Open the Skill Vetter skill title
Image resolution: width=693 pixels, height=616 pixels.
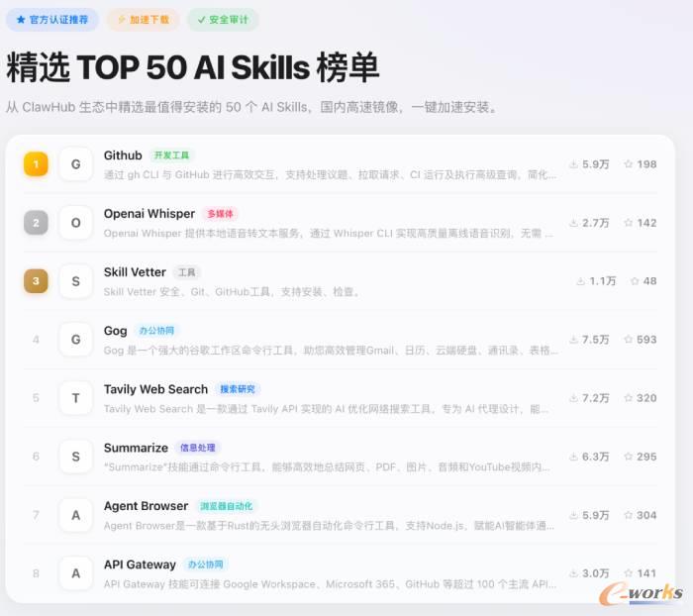[x=135, y=272]
